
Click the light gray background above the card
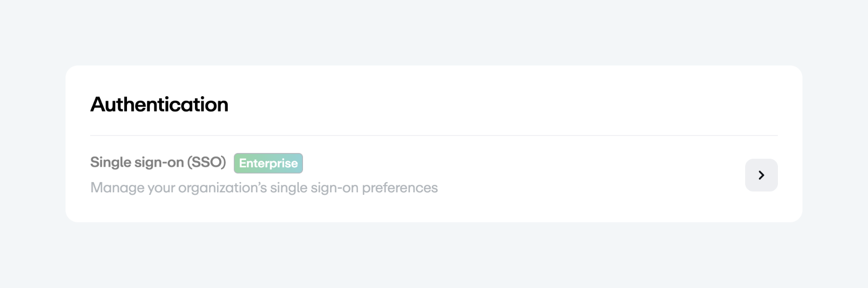(x=433, y=31)
